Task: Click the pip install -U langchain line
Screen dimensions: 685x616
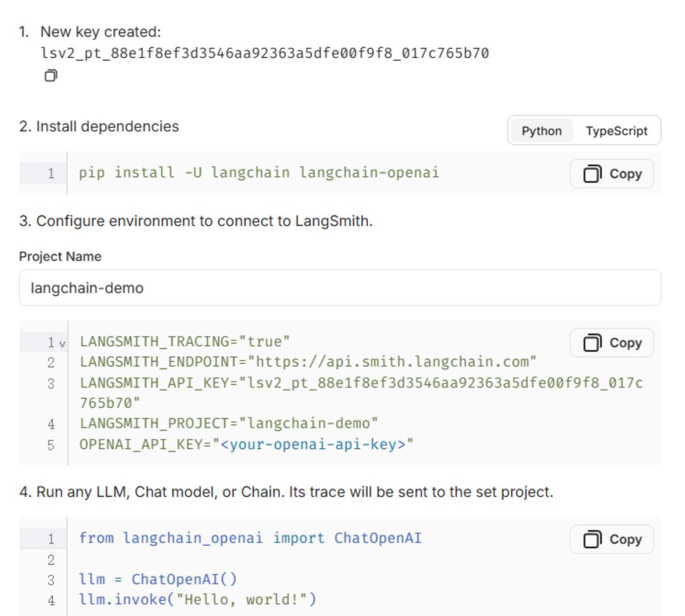Action: pyautogui.click(x=259, y=173)
